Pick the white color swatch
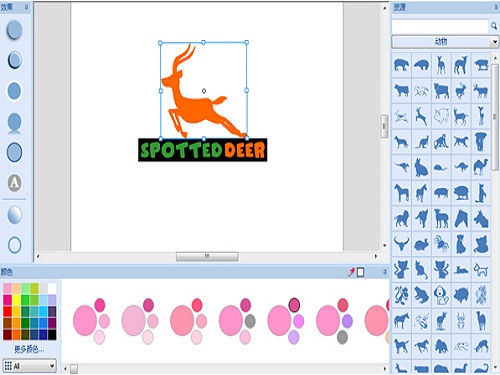The width and height of the screenshot is (500, 375). (52, 288)
